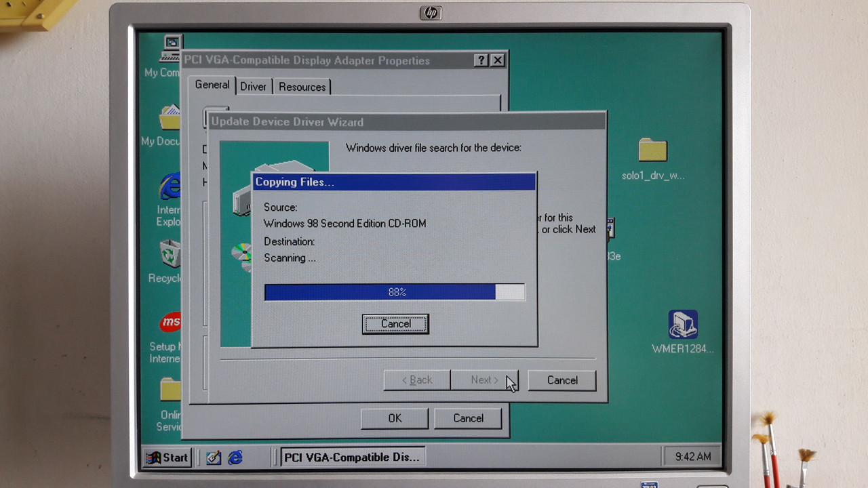
Task: Click the help question mark button in Properties
Action: click(481, 60)
